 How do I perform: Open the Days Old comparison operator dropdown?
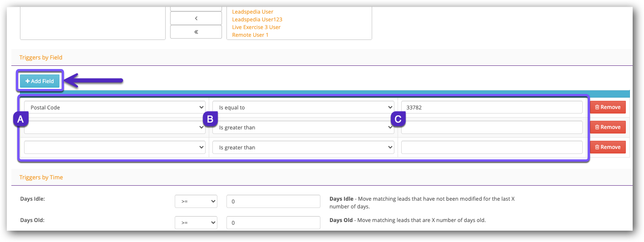[x=196, y=223]
